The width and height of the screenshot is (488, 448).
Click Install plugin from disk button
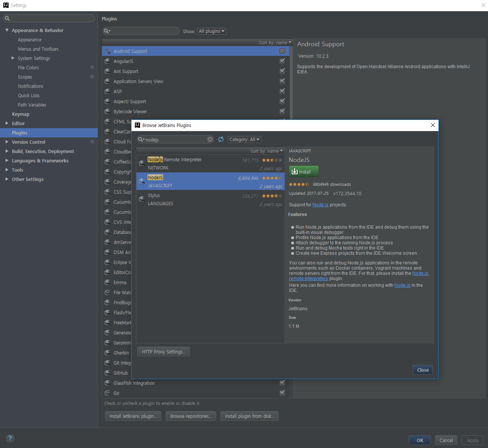tap(250, 416)
